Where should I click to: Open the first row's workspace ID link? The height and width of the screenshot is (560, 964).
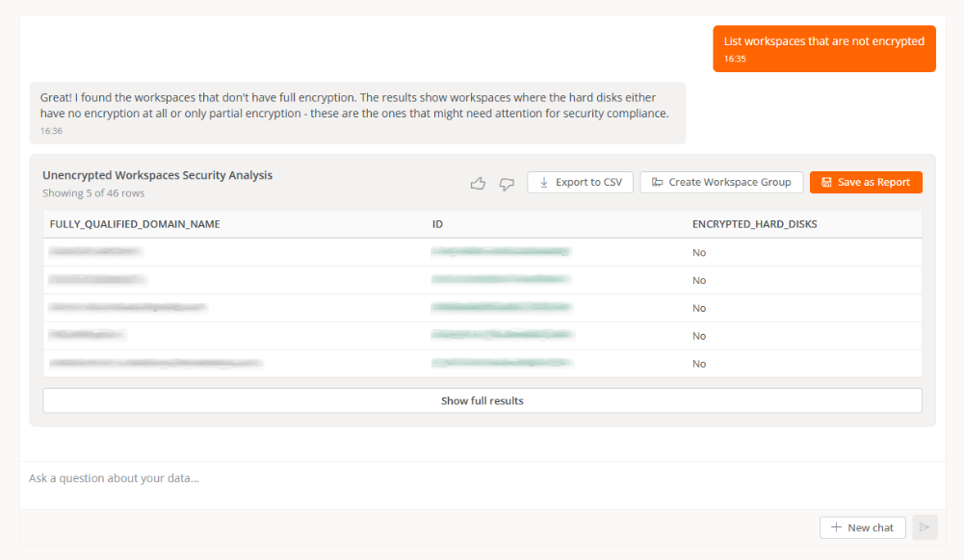coord(501,252)
